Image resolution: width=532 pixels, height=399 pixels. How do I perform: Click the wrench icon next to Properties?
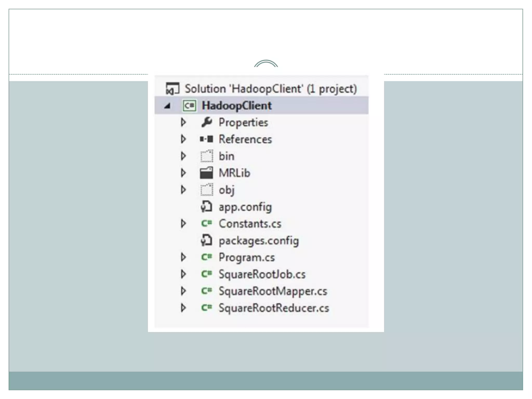207,122
